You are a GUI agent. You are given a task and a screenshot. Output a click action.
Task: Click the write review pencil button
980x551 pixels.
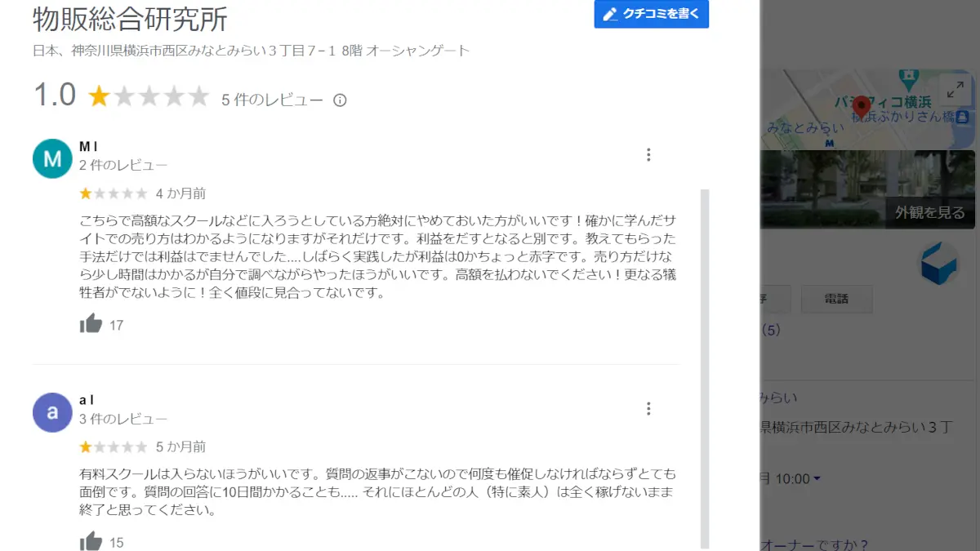tap(651, 15)
